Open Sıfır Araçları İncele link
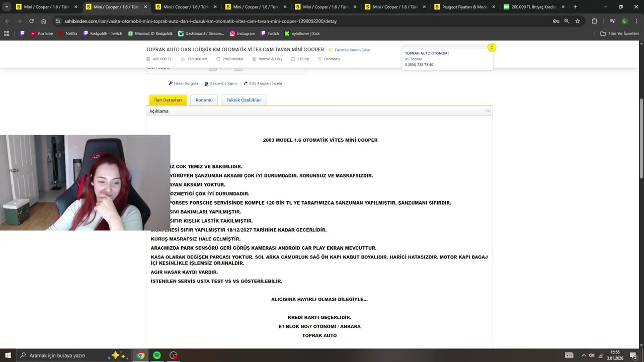Screen dimensions: 644x362 pyautogui.click(x=263, y=83)
